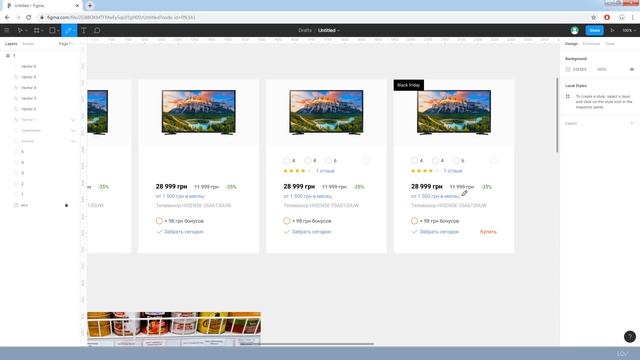Open the Figma main menu

click(x=7, y=30)
